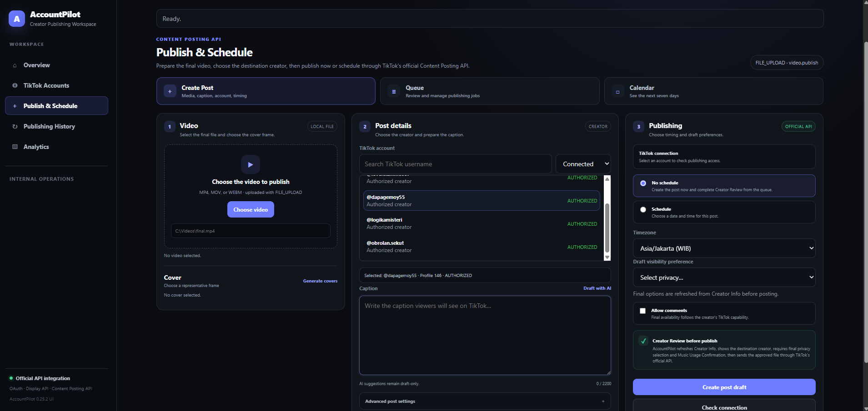Image resolution: width=868 pixels, height=411 pixels.
Task: Click the caption text area
Action: tap(485, 336)
